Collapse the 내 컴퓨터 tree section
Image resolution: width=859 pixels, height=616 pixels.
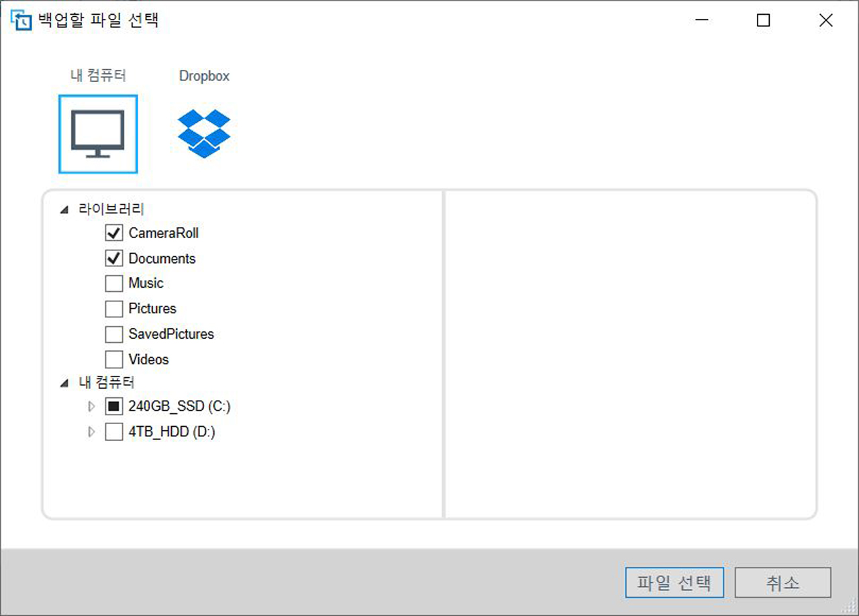[64, 383]
